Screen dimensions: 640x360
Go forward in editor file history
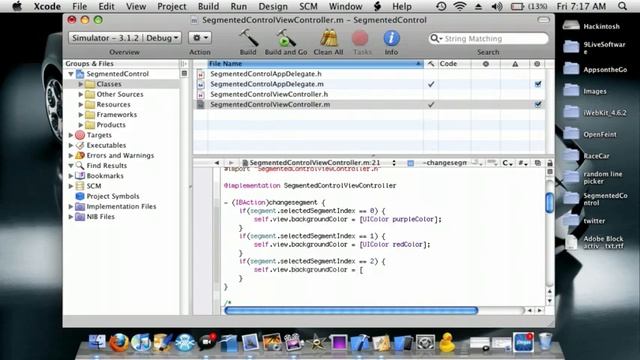[x=231, y=163]
